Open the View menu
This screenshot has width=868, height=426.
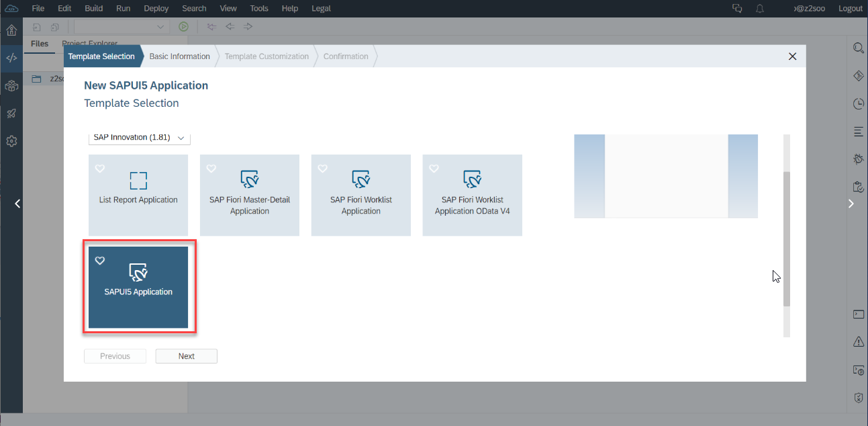click(x=228, y=9)
